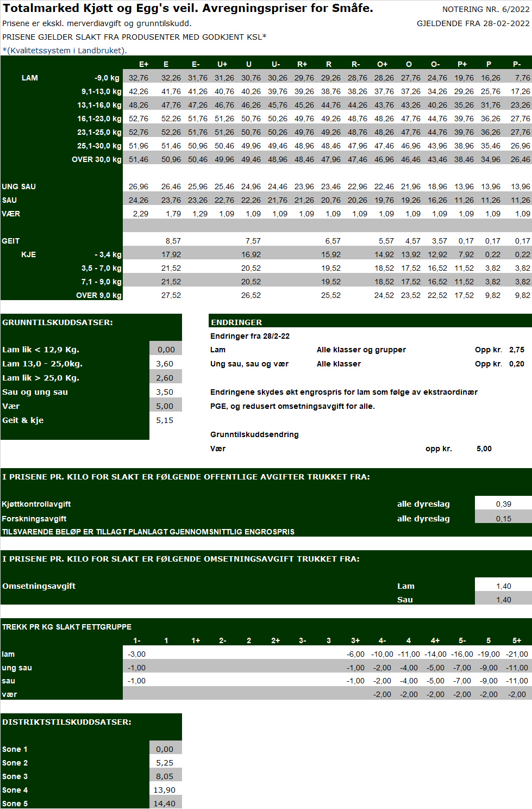Click Kjøttkontrollavgift value 0,39
The width and height of the screenshot is (532, 809).
(x=504, y=504)
